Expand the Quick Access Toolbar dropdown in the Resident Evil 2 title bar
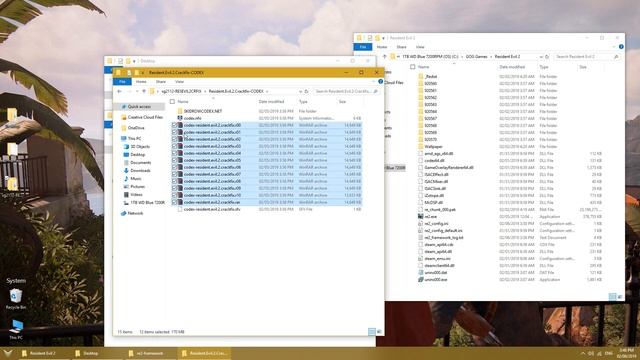The width and height of the screenshot is (640, 360). click(x=383, y=38)
